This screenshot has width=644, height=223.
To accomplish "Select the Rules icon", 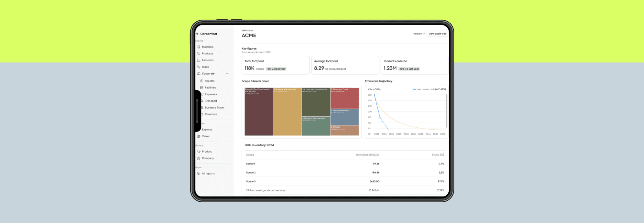I will [199, 67].
